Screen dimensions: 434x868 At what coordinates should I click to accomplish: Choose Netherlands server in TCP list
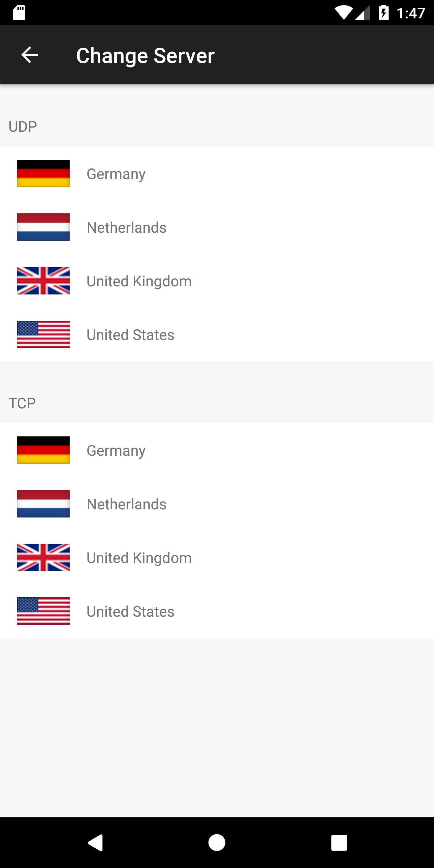tap(127, 504)
